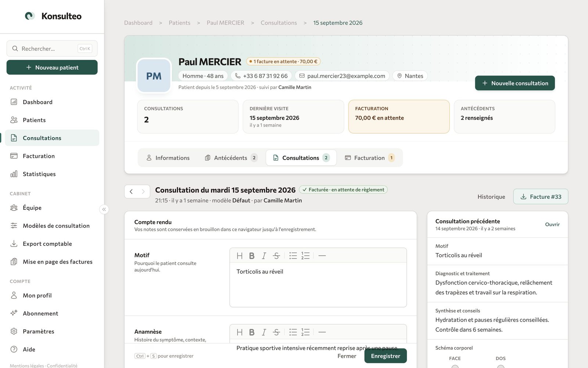Click into the Motif text area

pos(318,285)
